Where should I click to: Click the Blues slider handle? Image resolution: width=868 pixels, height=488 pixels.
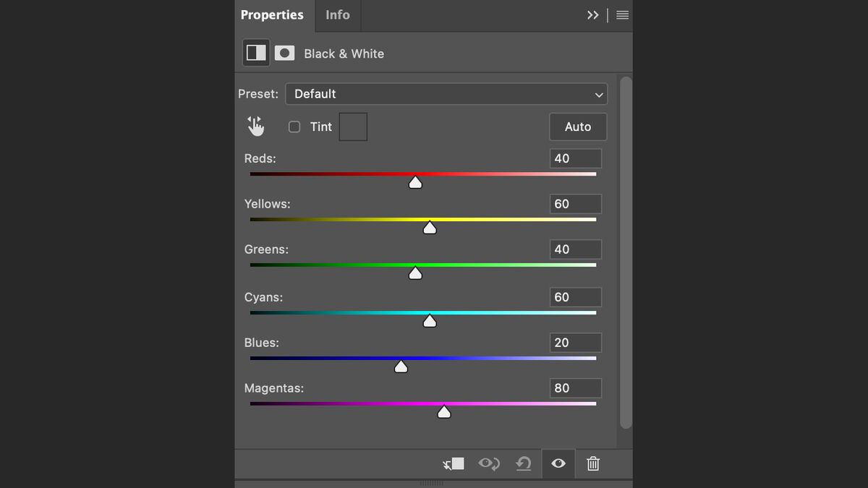[401, 367]
